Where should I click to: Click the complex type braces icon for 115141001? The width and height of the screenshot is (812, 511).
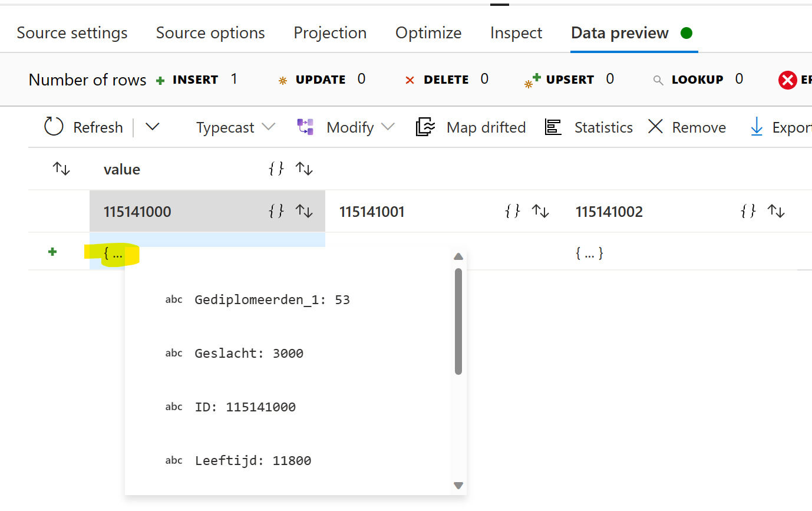[513, 212]
